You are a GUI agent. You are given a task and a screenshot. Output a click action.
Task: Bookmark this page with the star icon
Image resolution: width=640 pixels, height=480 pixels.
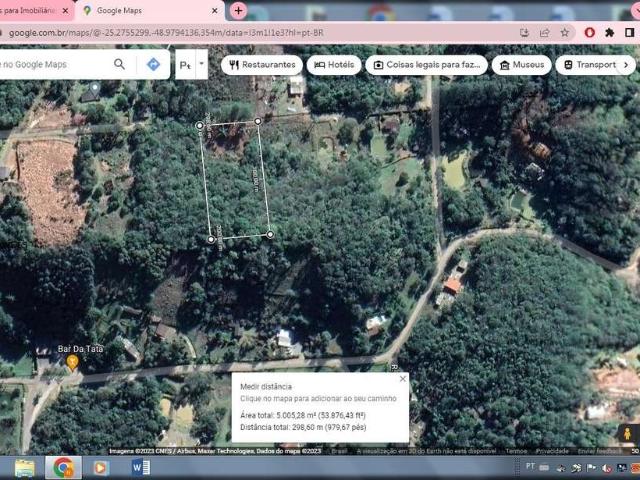click(565, 32)
